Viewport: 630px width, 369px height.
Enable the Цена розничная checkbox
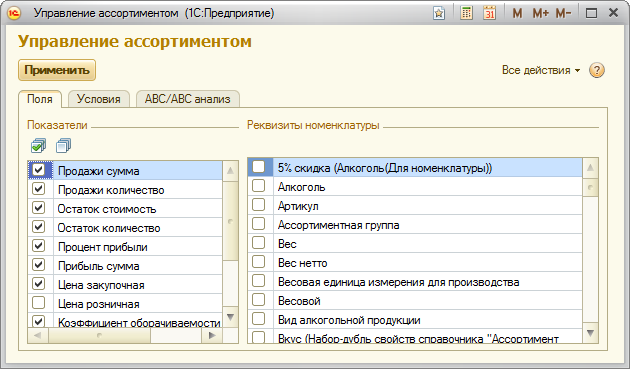pos(39,303)
